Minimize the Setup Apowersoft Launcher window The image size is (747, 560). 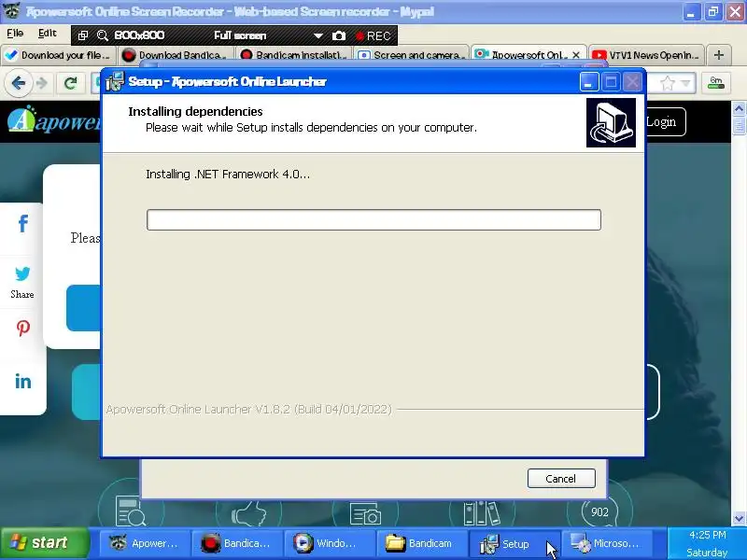coord(589,82)
